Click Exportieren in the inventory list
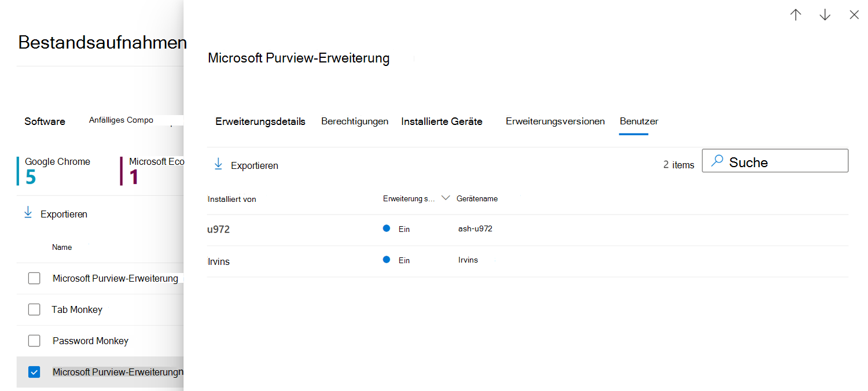This screenshot has width=868, height=391. (x=64, y=214)
